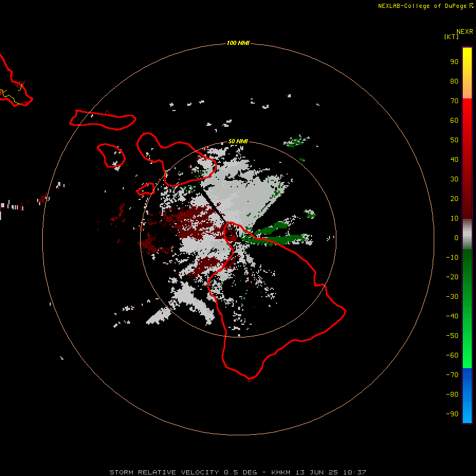Click the 0 value on velocity scale
Screen dimensions: 476x476
(x=456, y=238)
